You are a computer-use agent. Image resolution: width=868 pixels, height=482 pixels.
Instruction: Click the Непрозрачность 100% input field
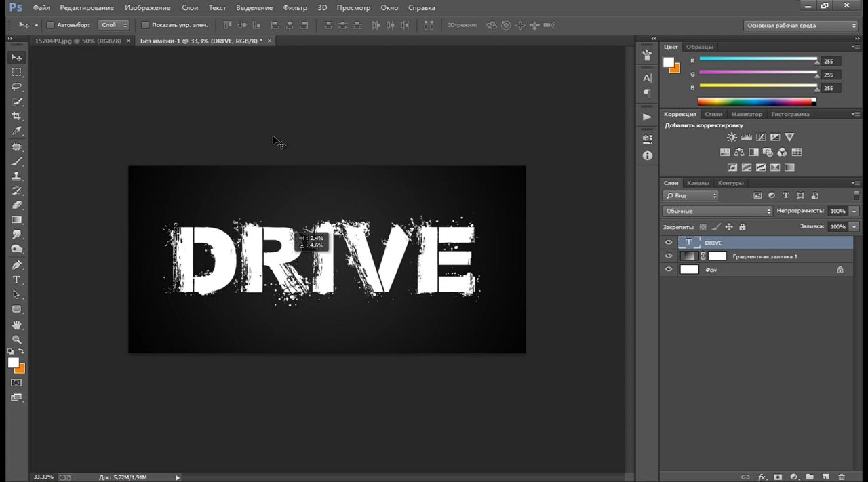(837, 211)
